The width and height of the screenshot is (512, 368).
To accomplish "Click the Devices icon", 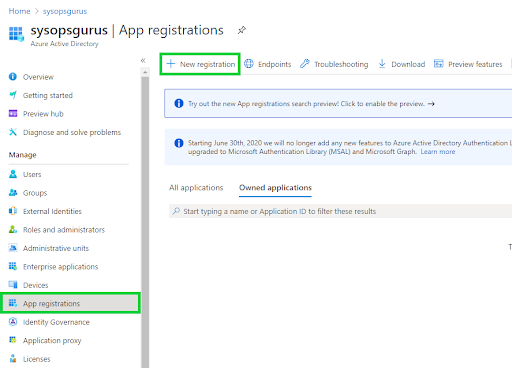I will (x=13, y=285).
